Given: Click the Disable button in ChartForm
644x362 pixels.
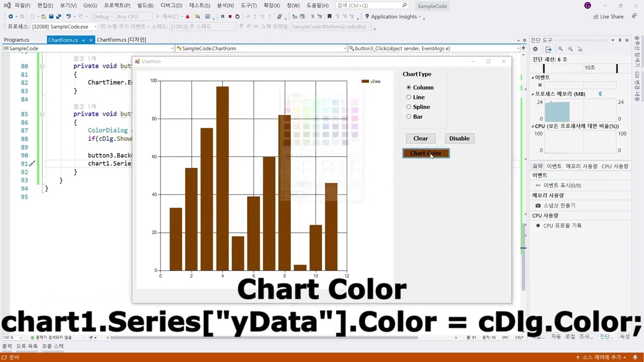Looking at the screenshot, I should click(459, 138).
